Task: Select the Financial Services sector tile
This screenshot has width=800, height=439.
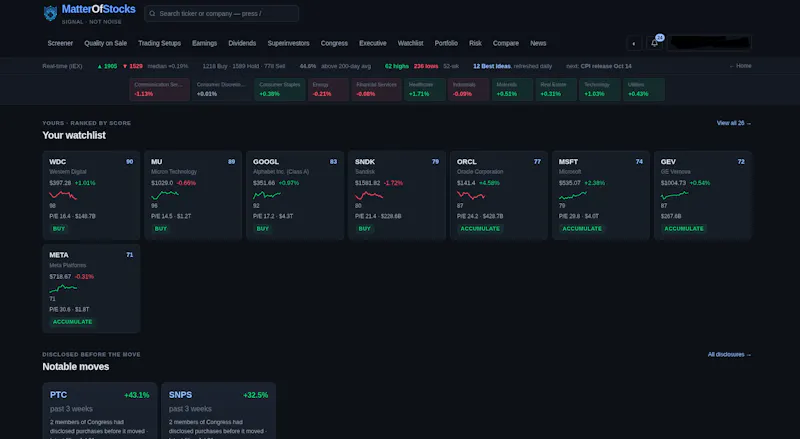Action: pyautogui.click(x=377, y=89)
